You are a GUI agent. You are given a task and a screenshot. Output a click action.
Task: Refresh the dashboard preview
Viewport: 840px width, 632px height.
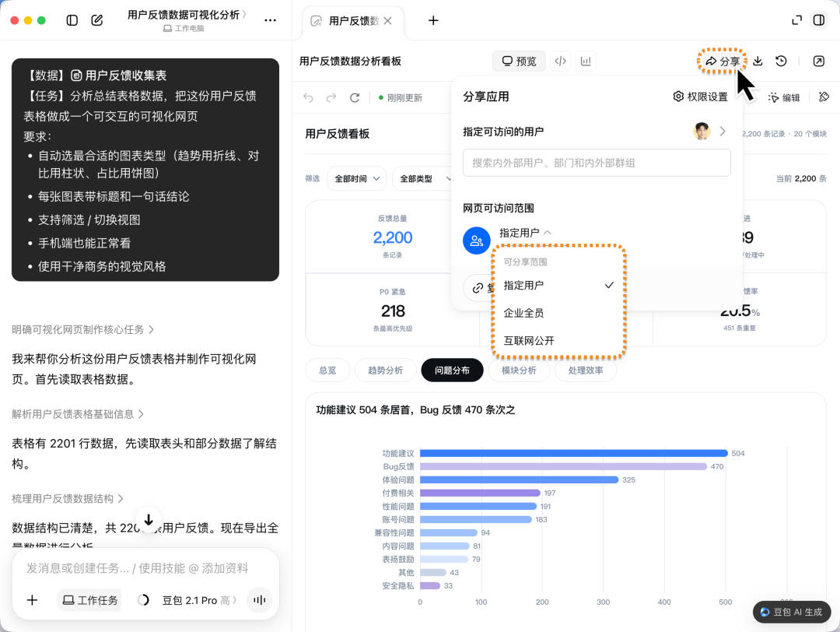tap(355, 97)
